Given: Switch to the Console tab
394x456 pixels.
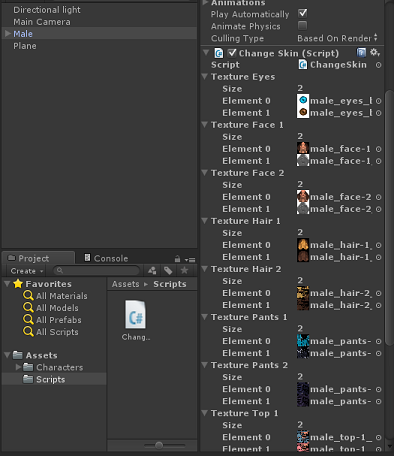Looking at the screenshot, I should (x=106, y=258).
